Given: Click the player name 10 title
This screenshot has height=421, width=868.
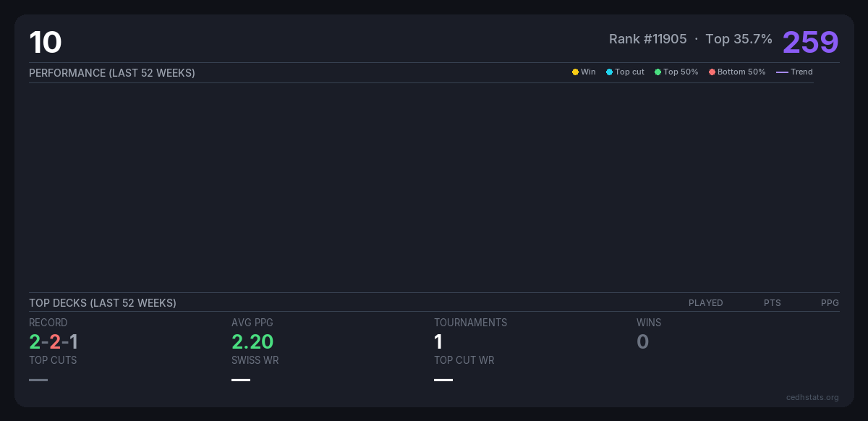Looking at the screenshot, I should click(x=46, y=43).
